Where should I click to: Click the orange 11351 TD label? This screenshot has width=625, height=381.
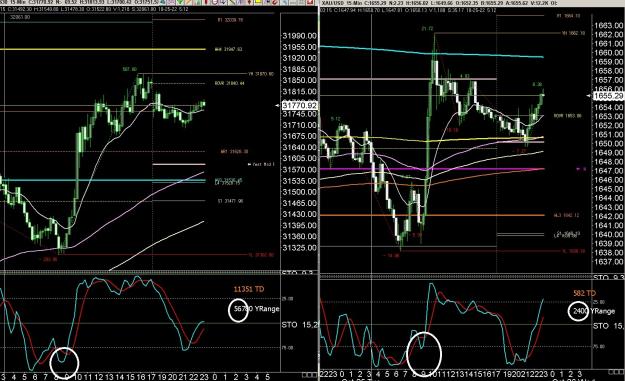point(249,289)
